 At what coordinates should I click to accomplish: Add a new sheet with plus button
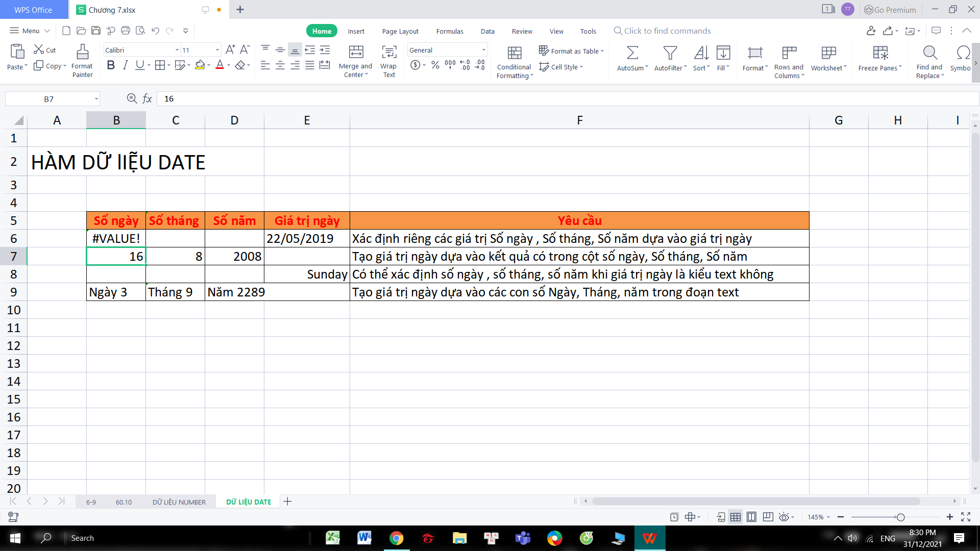point(287,502)
